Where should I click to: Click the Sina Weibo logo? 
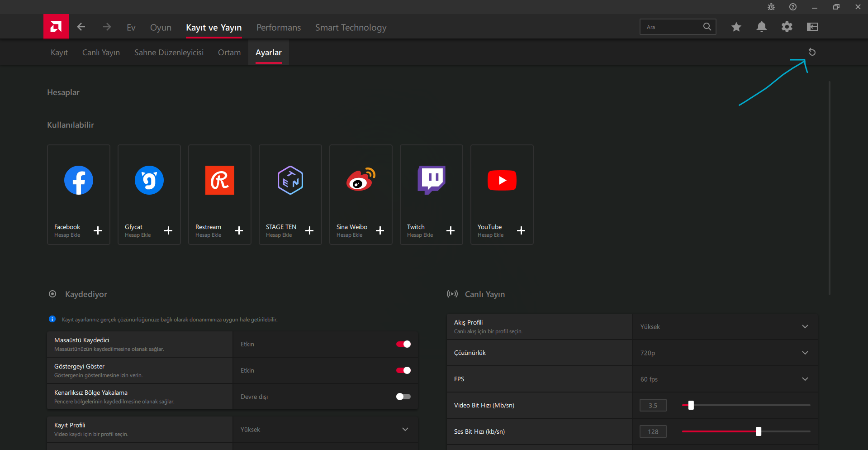[361, 180]
